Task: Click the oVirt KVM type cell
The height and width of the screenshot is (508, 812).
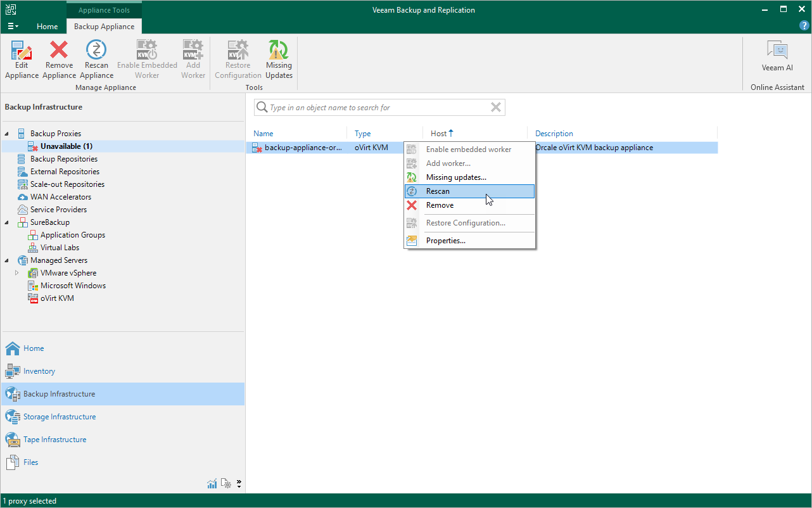Action: [371, 148]
